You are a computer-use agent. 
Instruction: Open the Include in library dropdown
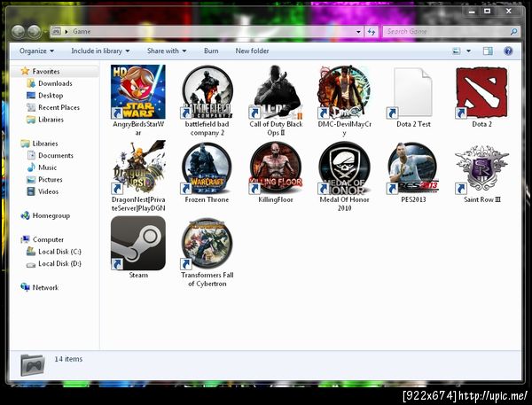[100, 51]
